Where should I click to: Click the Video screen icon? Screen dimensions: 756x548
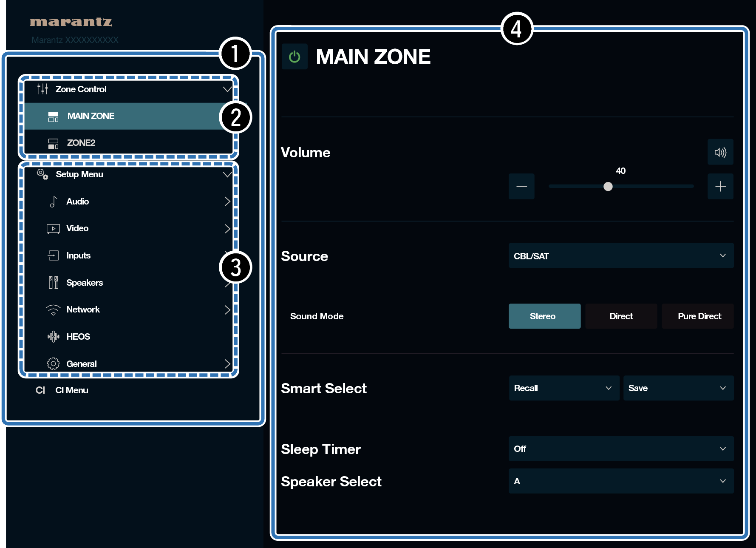(53, 229)
